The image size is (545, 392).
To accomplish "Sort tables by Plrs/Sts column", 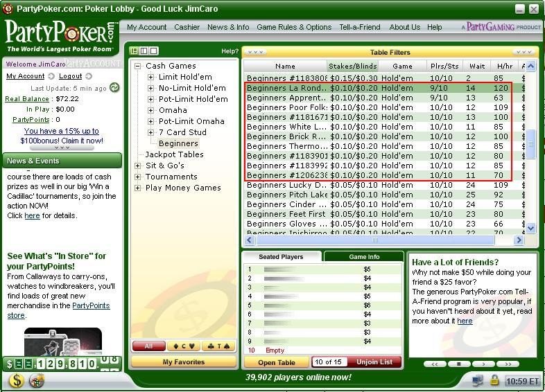I will click(x=444, y=66).
